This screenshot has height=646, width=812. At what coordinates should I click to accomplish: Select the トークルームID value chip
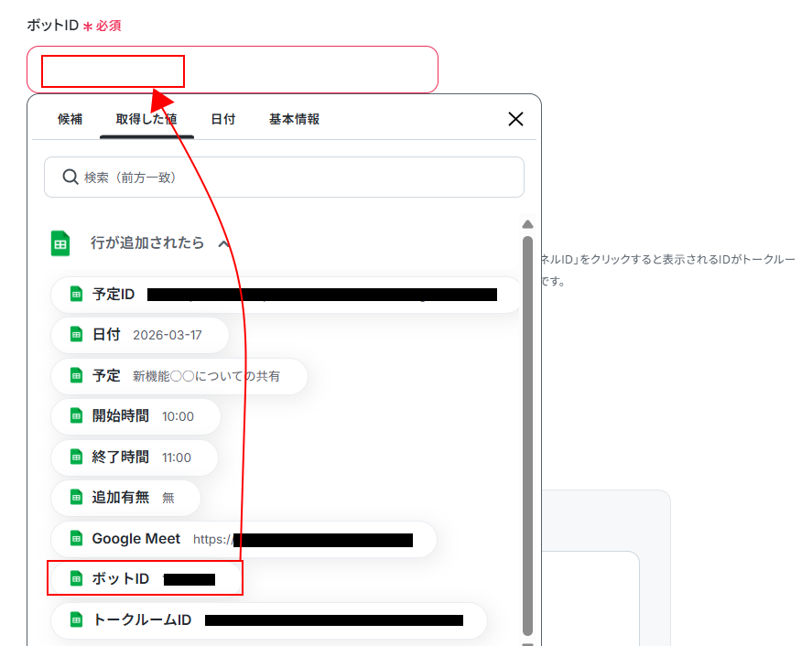point(269,620)
